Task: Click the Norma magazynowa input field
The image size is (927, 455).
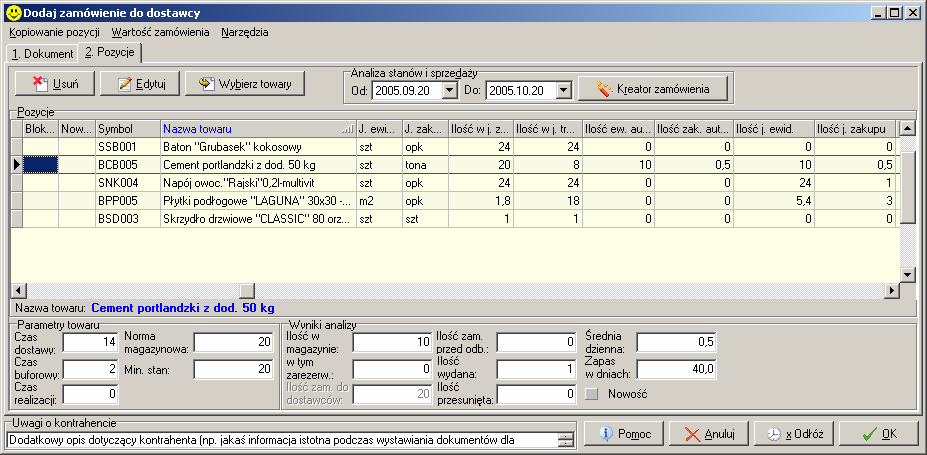Action: tap(234, 342)
